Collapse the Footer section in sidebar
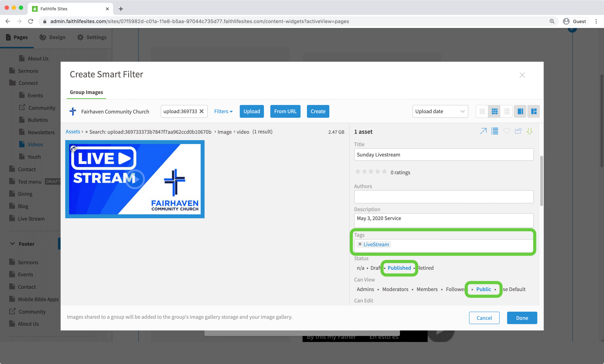The height and width of the screenshot is (364, 604). click(12, 244)
